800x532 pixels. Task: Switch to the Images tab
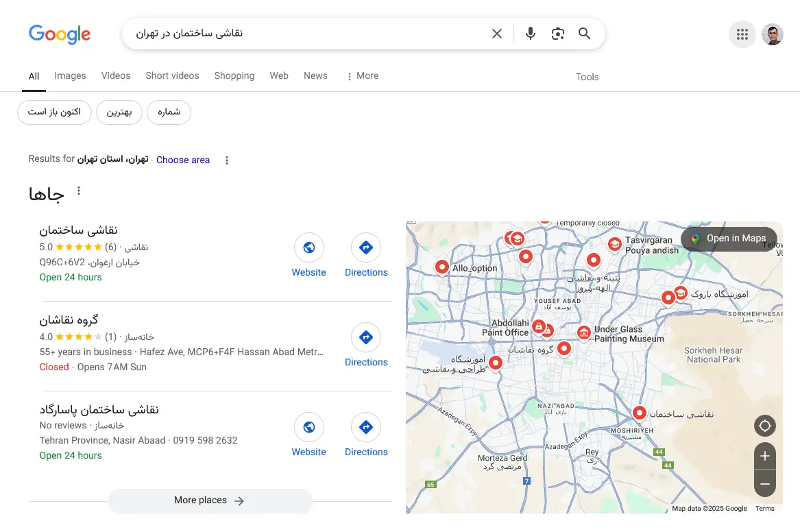tap(71, 76)
